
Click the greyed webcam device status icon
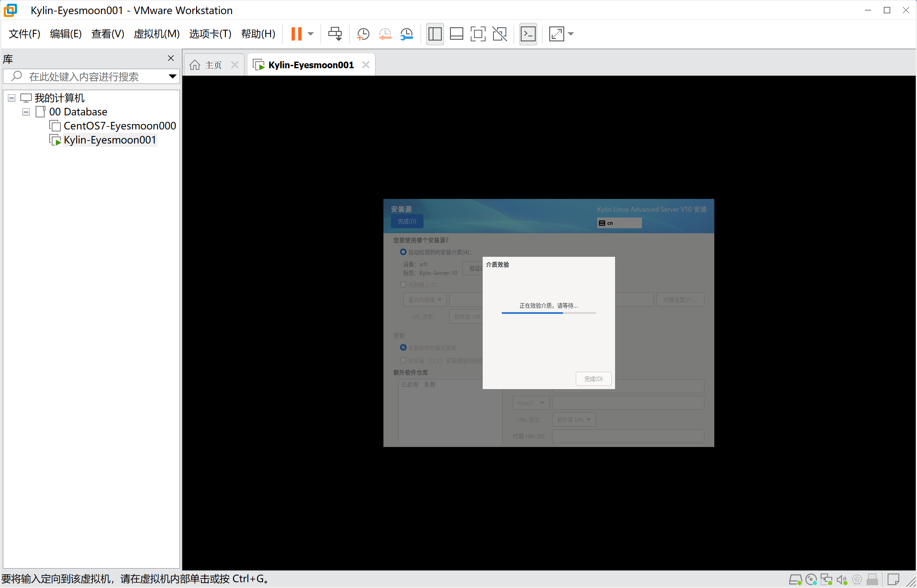(x=857, y=579)
